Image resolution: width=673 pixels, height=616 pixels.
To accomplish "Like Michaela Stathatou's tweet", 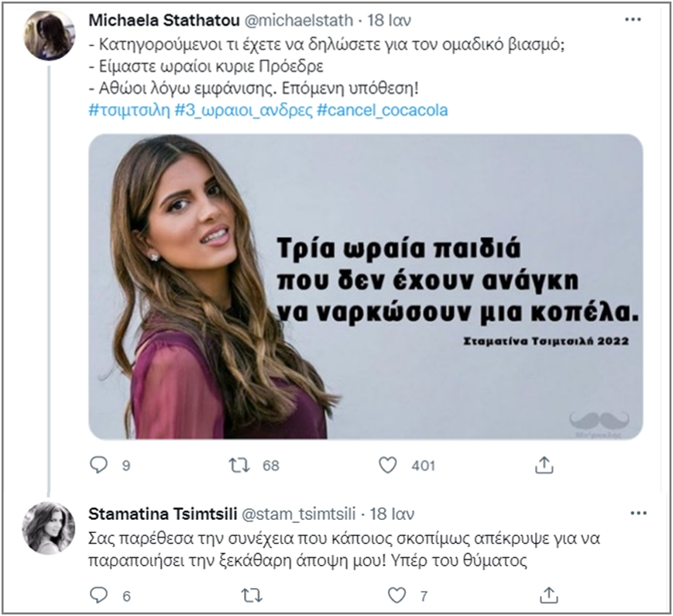I will pos(387,465).
